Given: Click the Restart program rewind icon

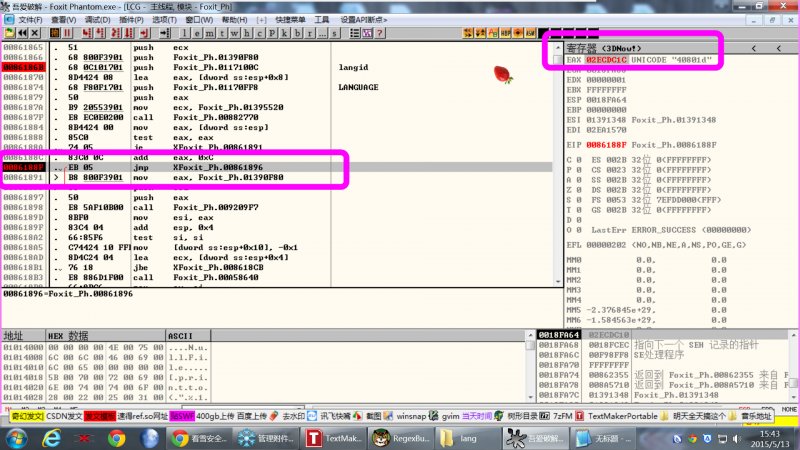Looking at the screenshot, I should (x=22, y=33).
